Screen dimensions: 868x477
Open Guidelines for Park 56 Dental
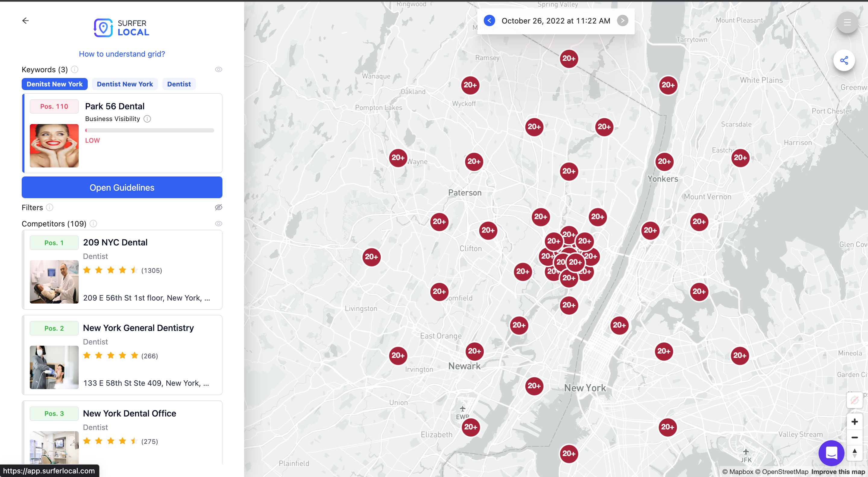pyautogui.click(x=122, y=188)
